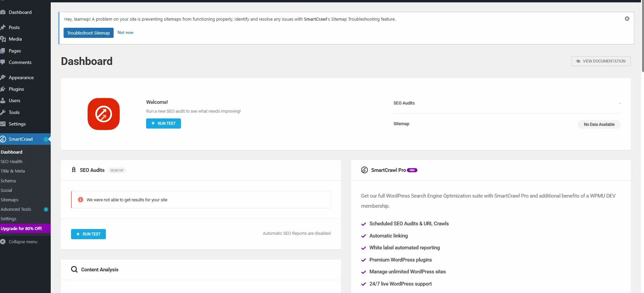Open the Sitemaps submenu page
This screenshot has width=644, height=293.
9,200
